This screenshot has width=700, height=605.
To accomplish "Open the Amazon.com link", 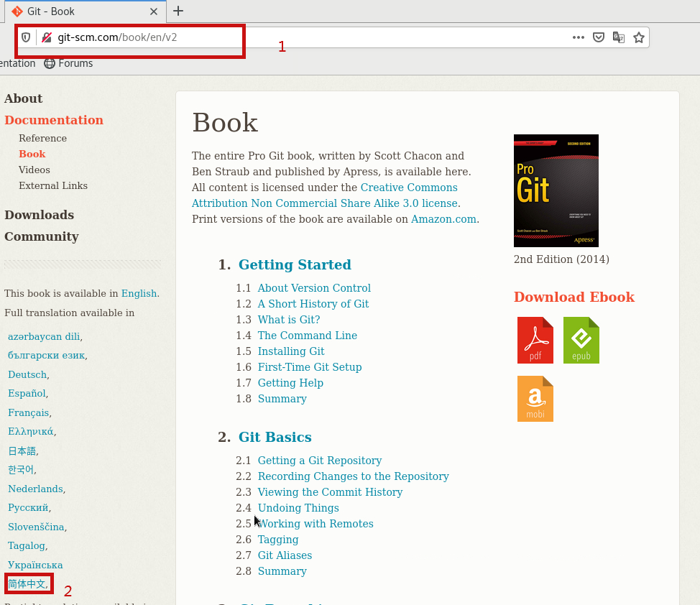I will [x=443, y=219].
